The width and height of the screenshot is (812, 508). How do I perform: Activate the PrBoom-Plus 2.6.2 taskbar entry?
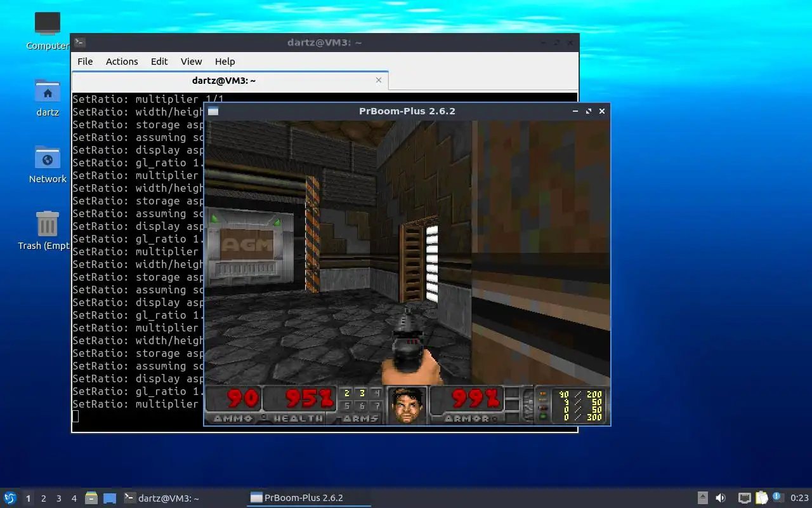[309, 498]
